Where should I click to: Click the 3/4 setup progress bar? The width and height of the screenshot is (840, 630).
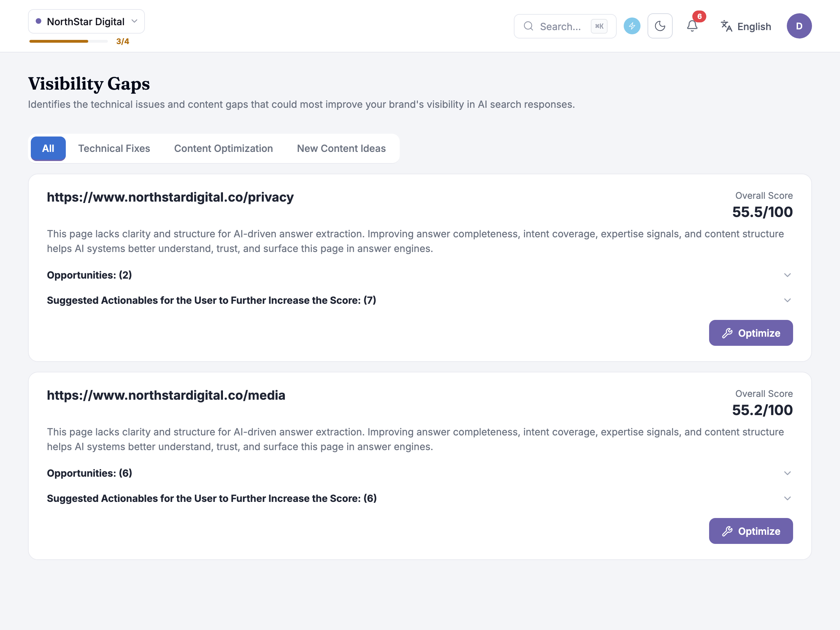68,41
